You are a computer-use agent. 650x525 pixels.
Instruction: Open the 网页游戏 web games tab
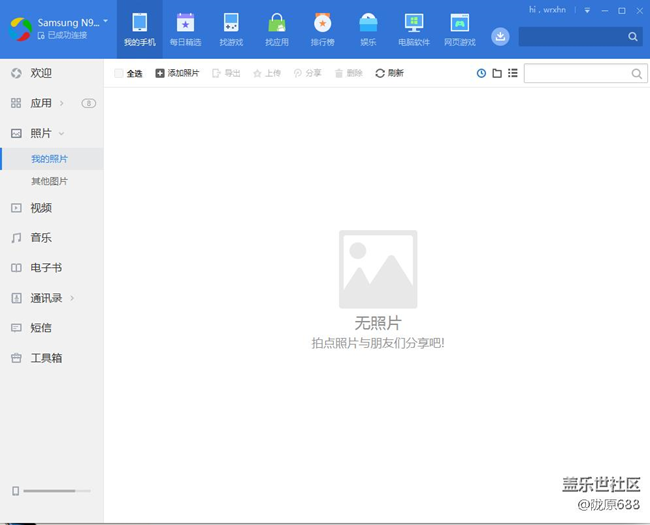point(460,29)
